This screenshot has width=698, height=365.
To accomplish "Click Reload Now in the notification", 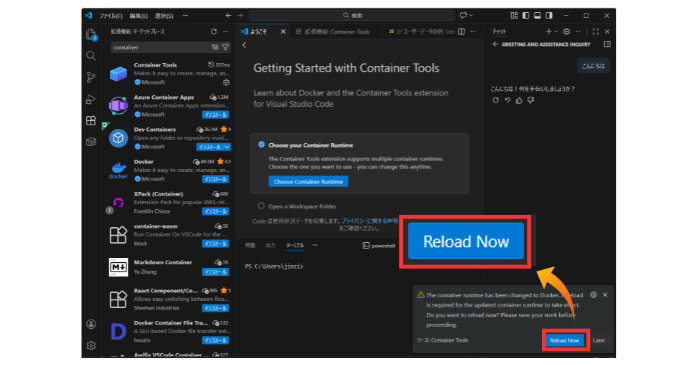I will coord(564,341).
